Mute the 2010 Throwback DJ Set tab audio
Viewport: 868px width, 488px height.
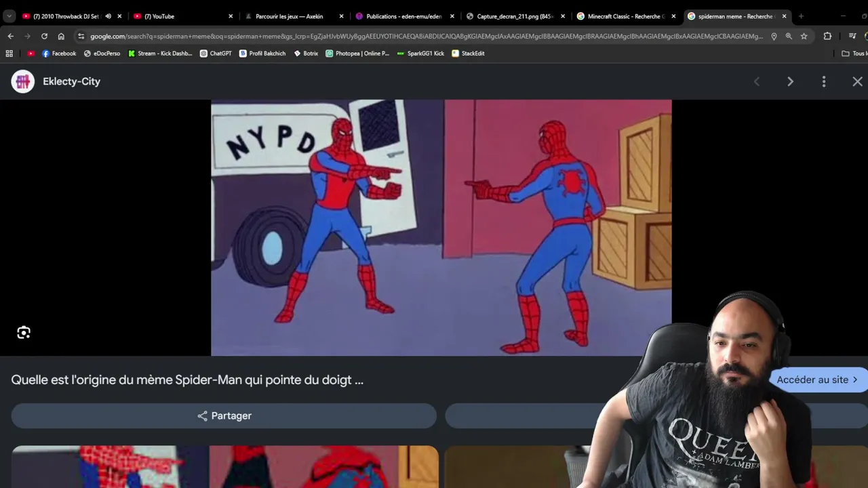click(x=108, y=16)
